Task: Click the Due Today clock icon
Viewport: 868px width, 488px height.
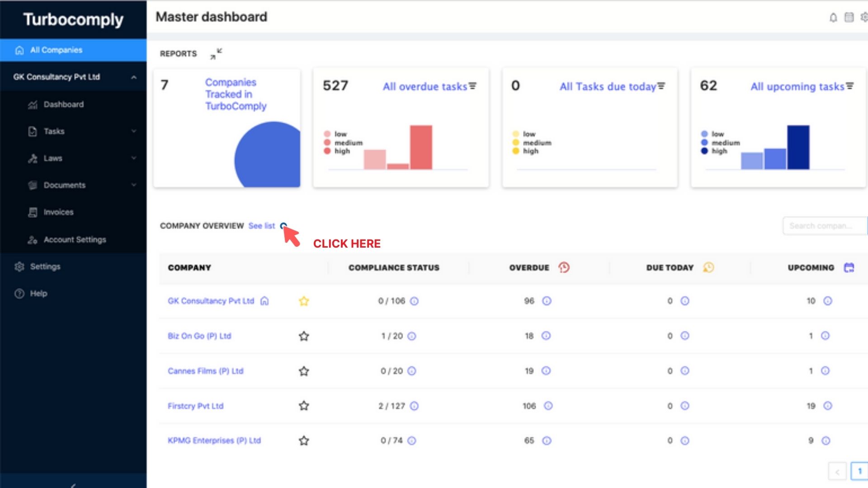Action: click(708, 267)
